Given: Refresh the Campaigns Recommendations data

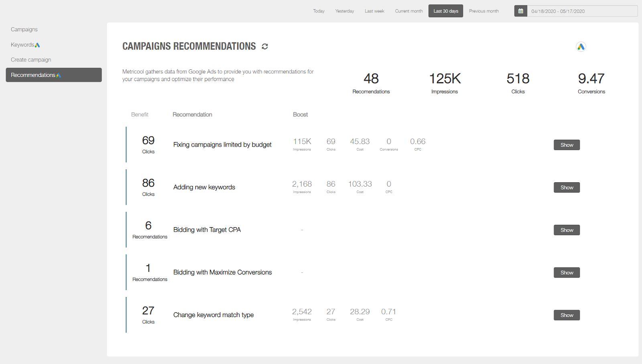Looking at the screenshot, I should (x=265, y=47).
